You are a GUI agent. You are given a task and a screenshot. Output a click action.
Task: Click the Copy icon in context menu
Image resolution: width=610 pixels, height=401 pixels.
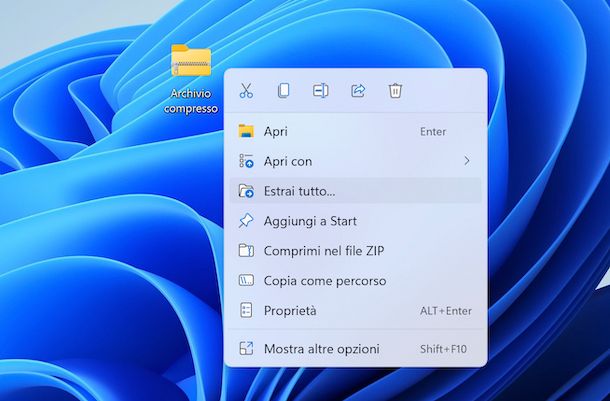point(283,91)
